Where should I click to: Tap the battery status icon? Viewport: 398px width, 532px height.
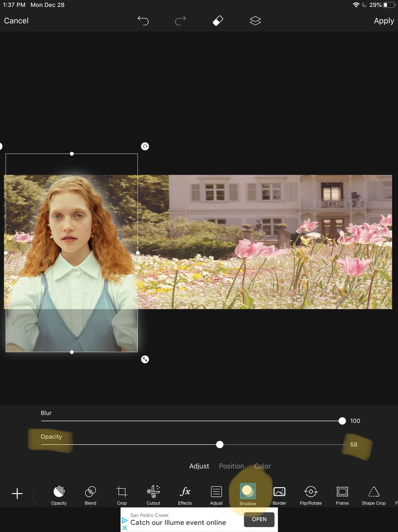tap(390, 5)
